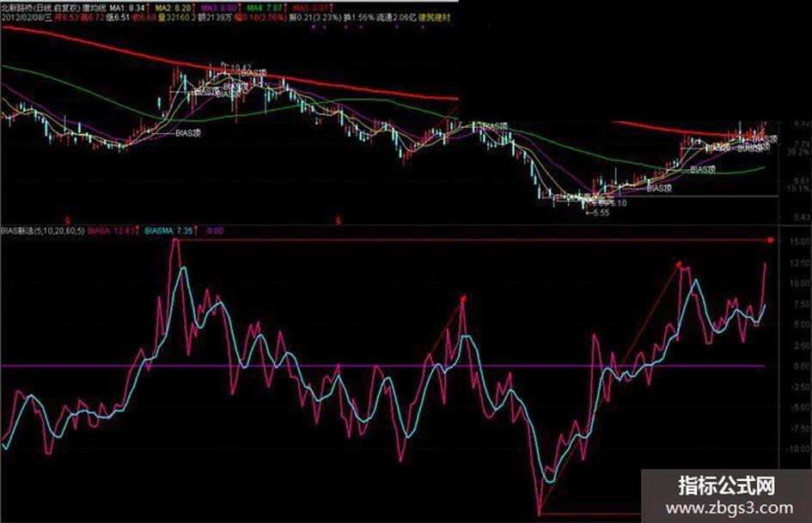Click the BIAS indicator parameters (5,10,20,60,5)

point(58,230)
